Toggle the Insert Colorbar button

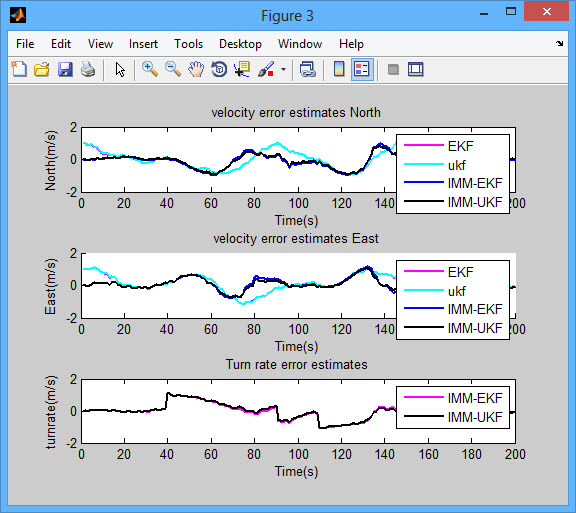click(339, 69)
